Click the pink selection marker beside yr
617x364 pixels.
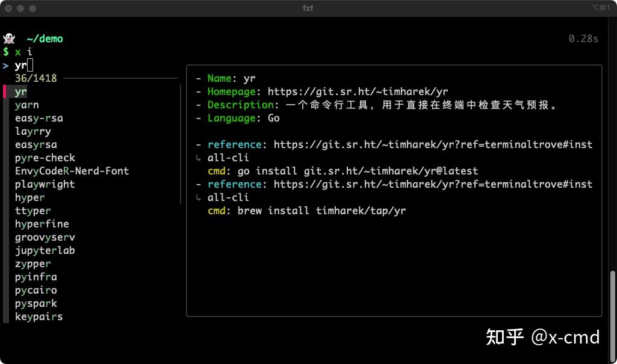6,91
